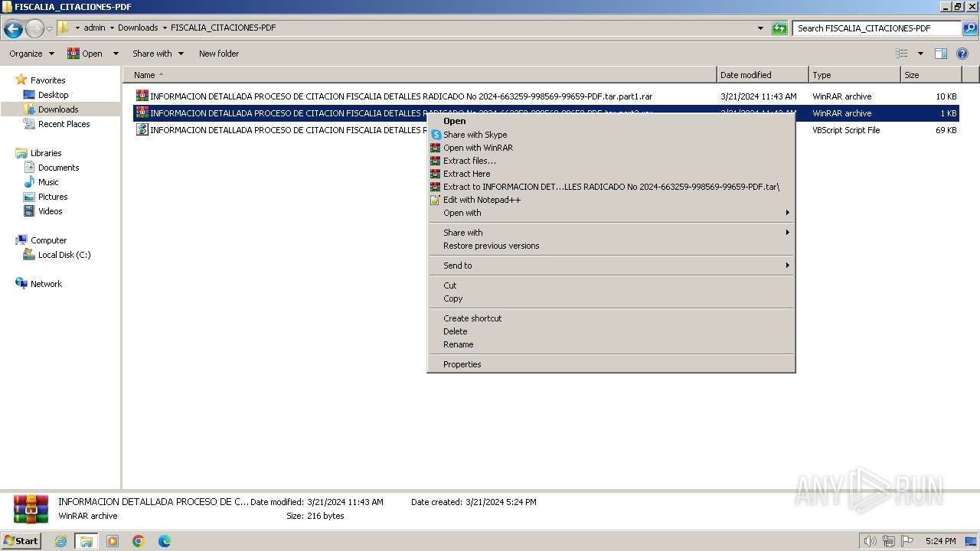Sort by the Size column header
Viewport: 980px width, 551px height.
[931, 75]
